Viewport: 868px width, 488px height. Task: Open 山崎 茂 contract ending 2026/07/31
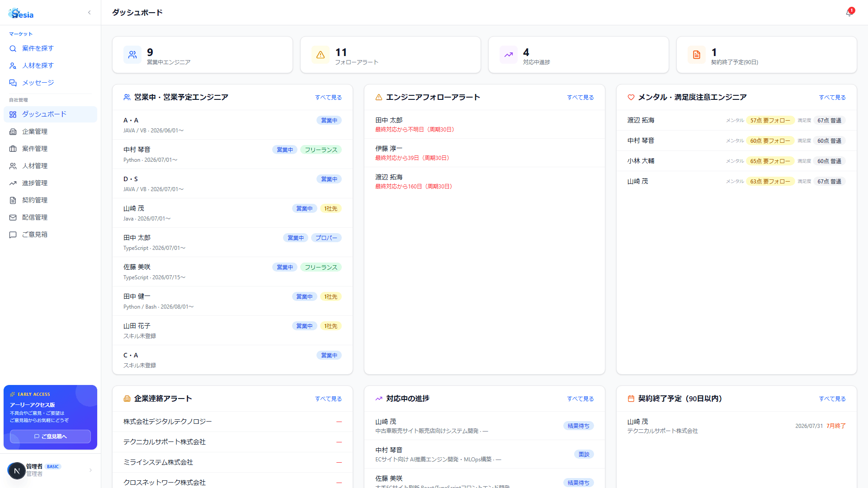[x=736, y=426]
